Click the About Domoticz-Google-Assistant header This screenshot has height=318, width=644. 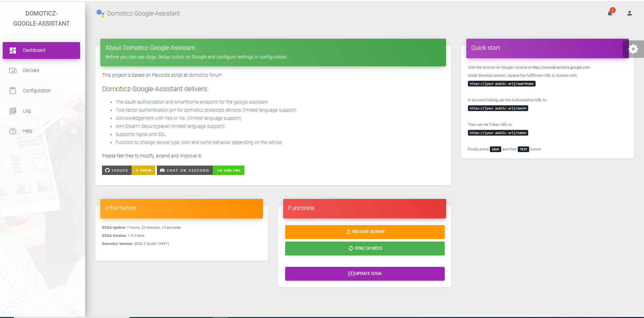273,52
